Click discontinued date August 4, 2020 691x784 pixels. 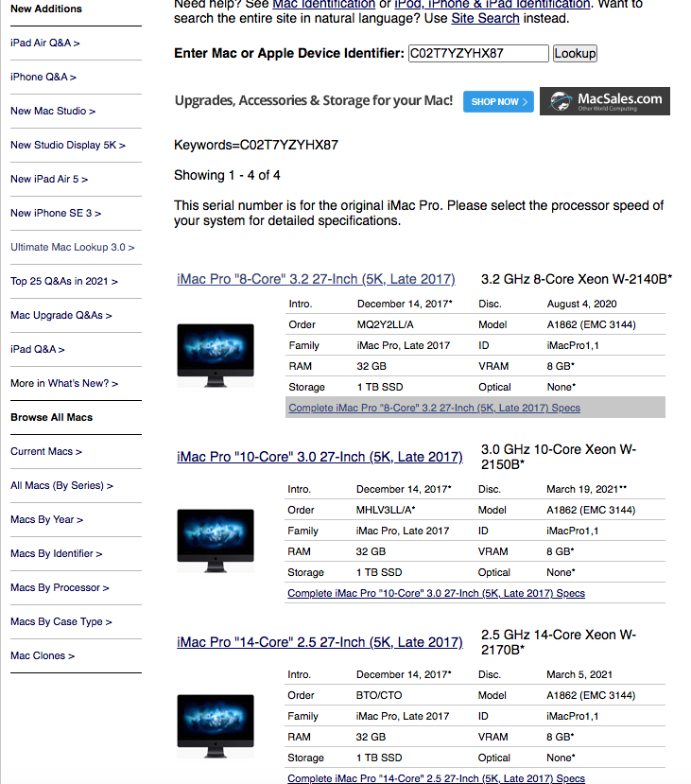click(581, 304)
